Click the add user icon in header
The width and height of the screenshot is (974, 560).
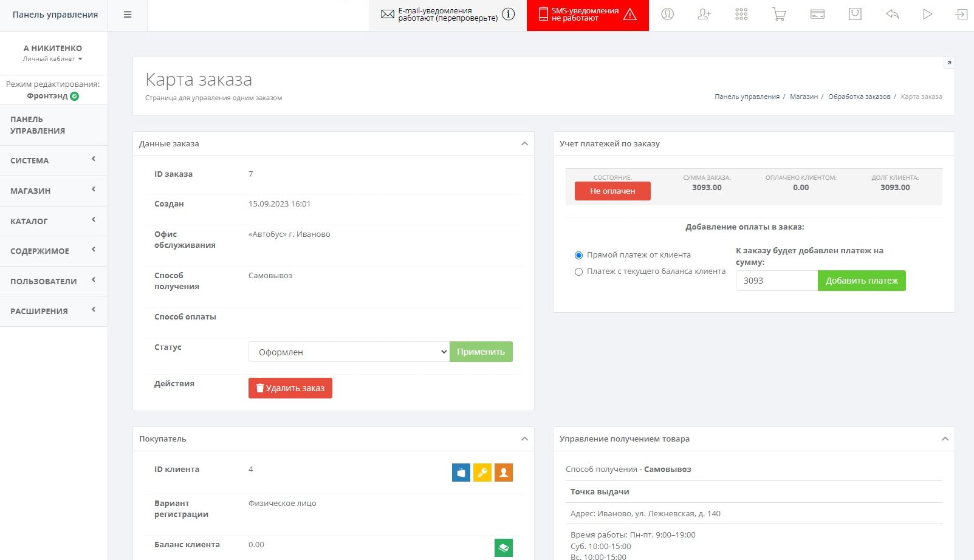704,15
